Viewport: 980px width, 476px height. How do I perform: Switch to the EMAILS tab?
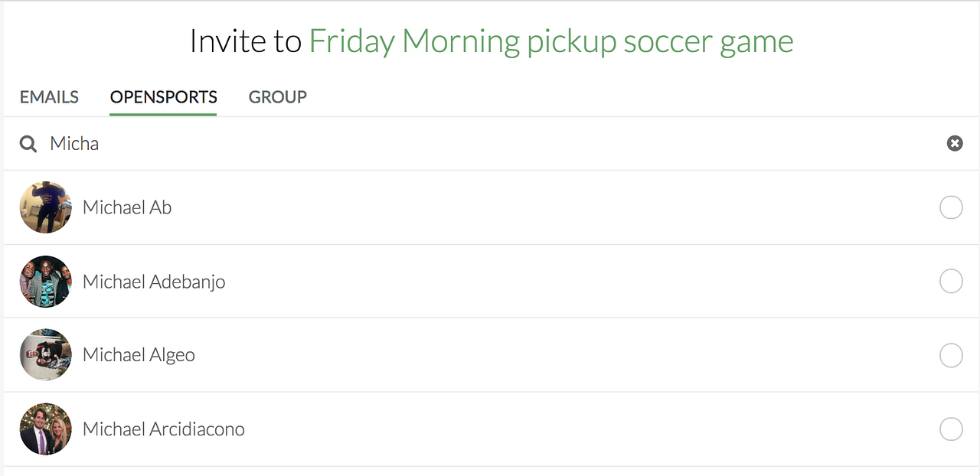pos(49,97)
